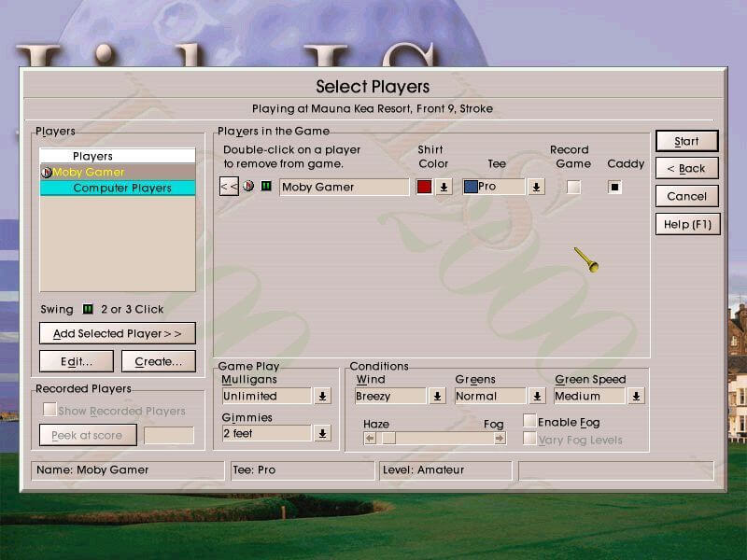Click the ball icon next to Moby Gamer in list
747x560 pixels.
pos(46,173)
